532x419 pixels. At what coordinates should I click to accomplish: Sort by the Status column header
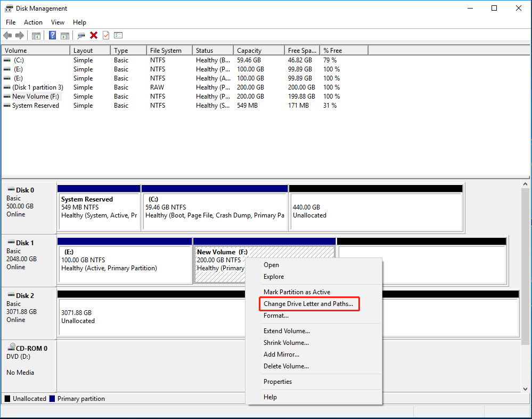(x=213, y=51)
